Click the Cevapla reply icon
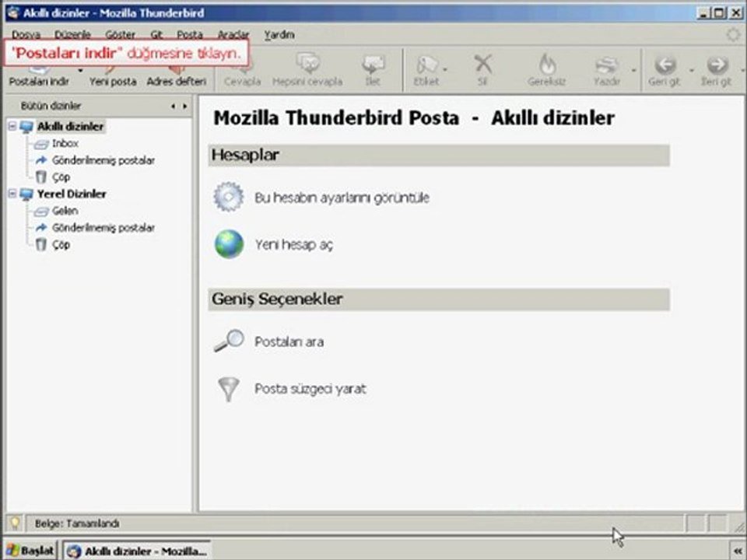 (242, 71)
